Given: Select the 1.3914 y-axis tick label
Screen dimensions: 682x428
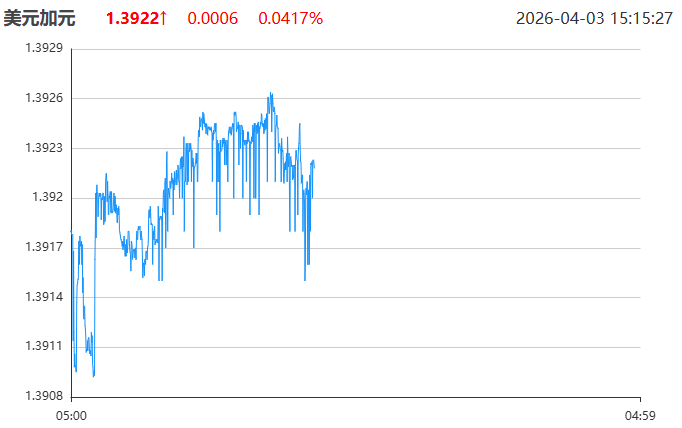Looking at the screenshot, I should [43, 297].
